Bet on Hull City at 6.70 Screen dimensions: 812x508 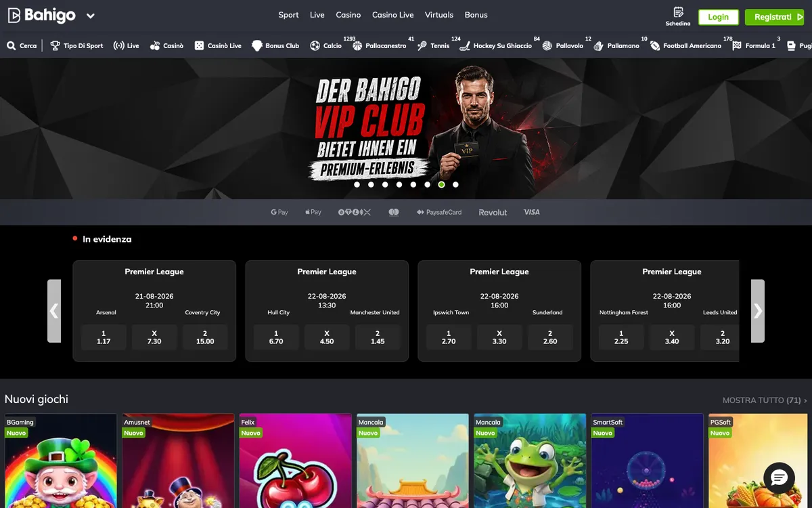coord(276,337)
